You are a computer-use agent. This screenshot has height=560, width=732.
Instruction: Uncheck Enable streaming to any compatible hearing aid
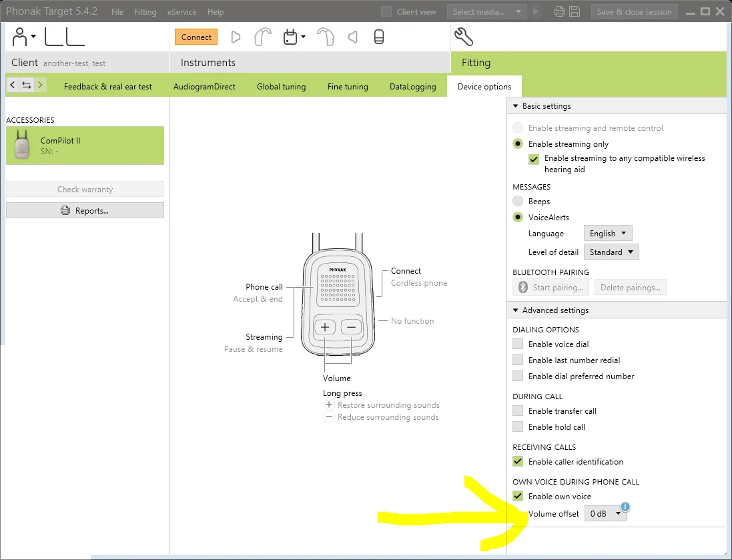534,160
